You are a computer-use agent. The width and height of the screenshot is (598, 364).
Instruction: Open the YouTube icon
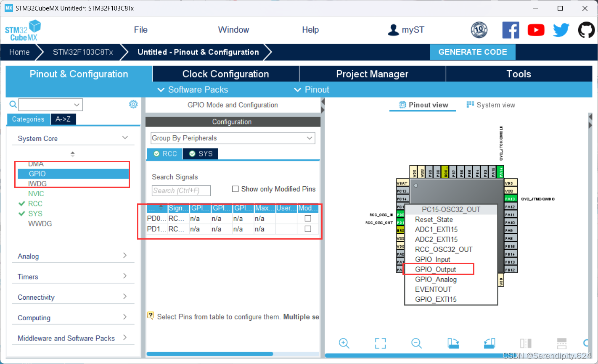(536, 30)
